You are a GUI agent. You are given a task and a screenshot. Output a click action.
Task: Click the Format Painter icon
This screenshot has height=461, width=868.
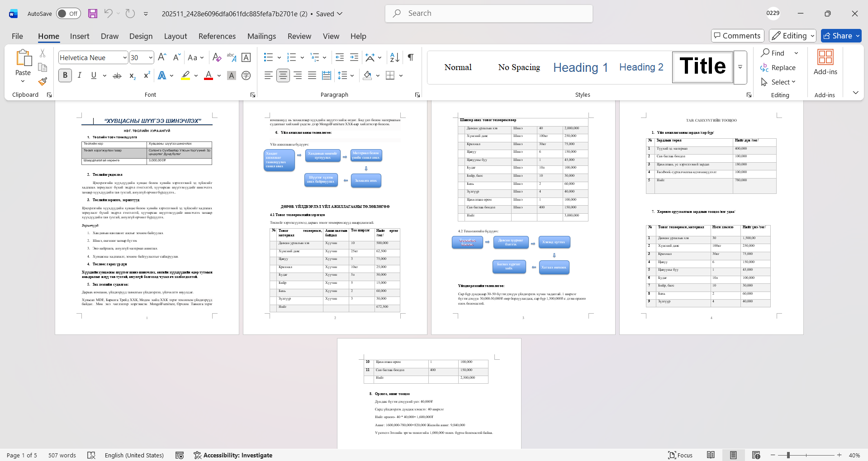(43, 81)
